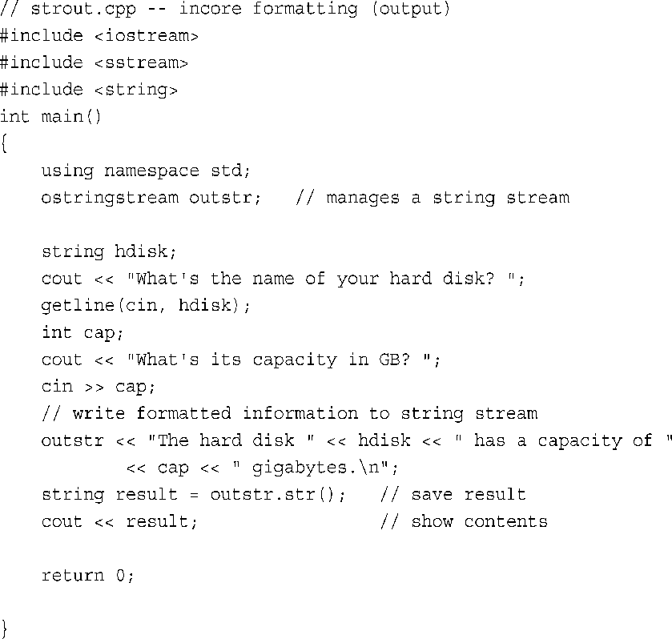Click the show contents comment
The height and width of the screenshot is (639, 672).
[464, 521]
